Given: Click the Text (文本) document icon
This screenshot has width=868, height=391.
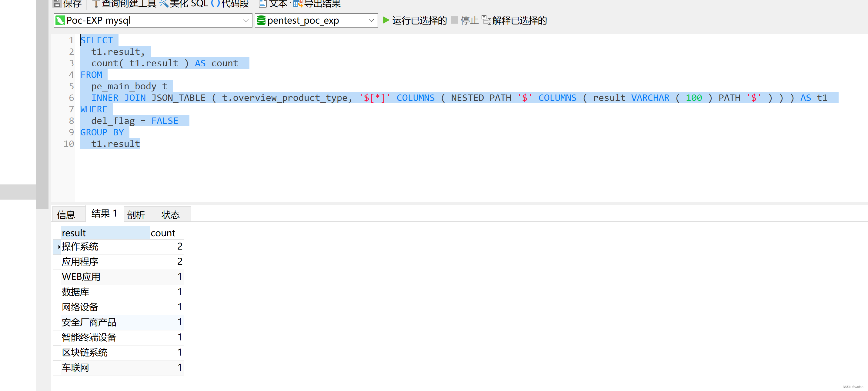Looking at the screenshot, I should pos(262,4).
